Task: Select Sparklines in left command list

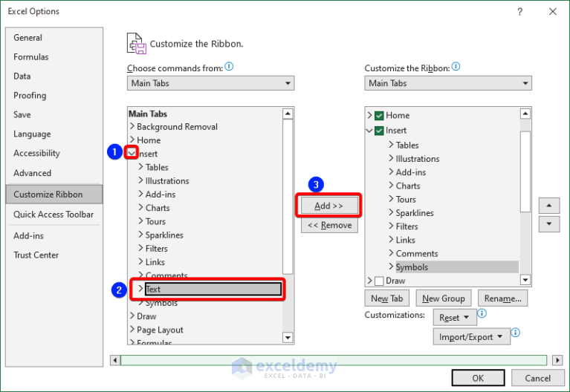Action: click(x=164, y=235)
